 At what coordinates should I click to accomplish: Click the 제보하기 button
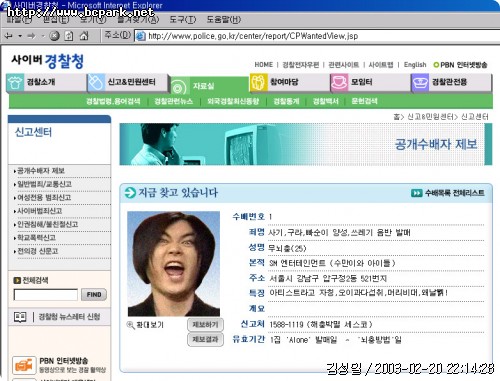[x=205, y=324]
